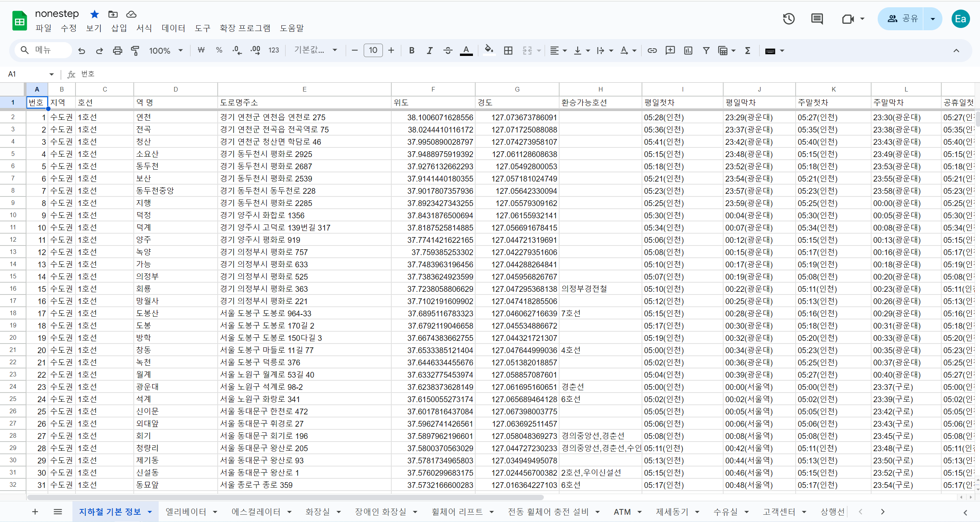
Task: Open the 데이터 menu
Action: point(173,28)
